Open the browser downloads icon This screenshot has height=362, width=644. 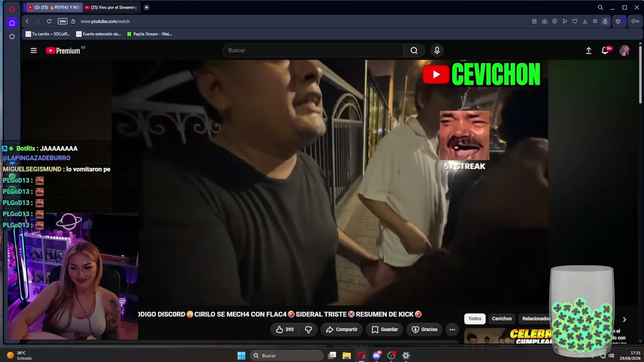tap(585, 21)
